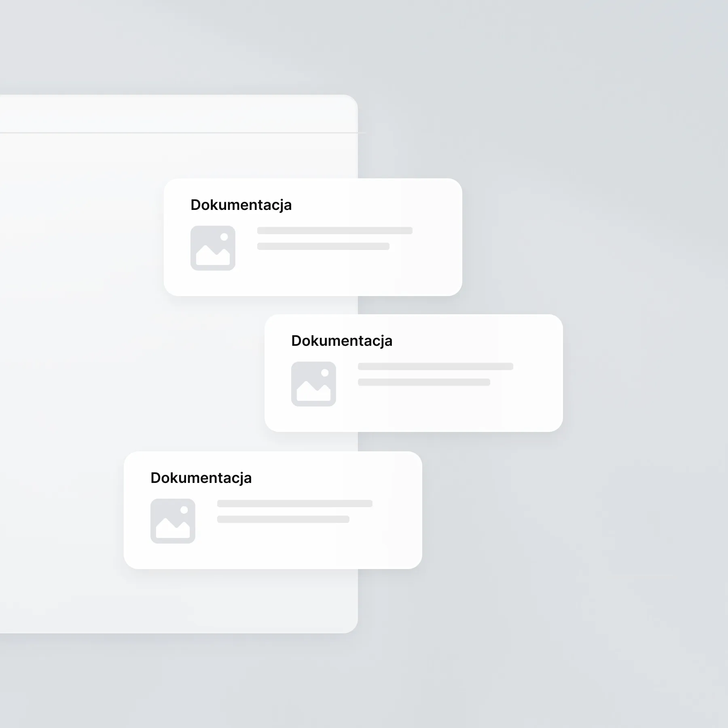The image size is (728, 728).
Task: Open the topmost Dokumentacja card
Action: pos(313,237)
